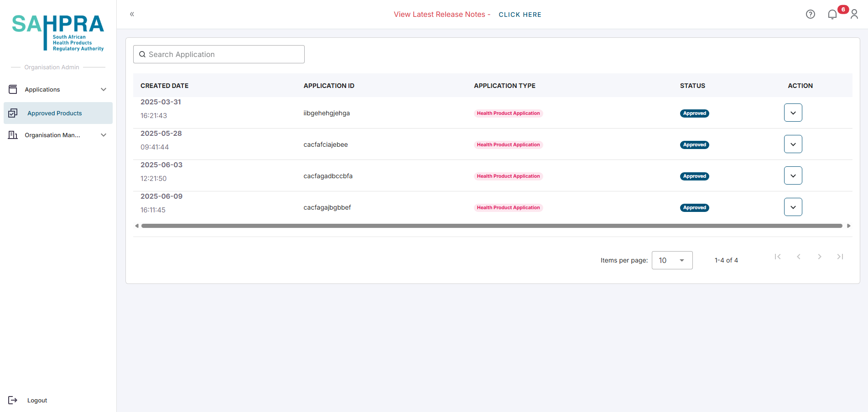Go to the last page button

pos(840,257)
